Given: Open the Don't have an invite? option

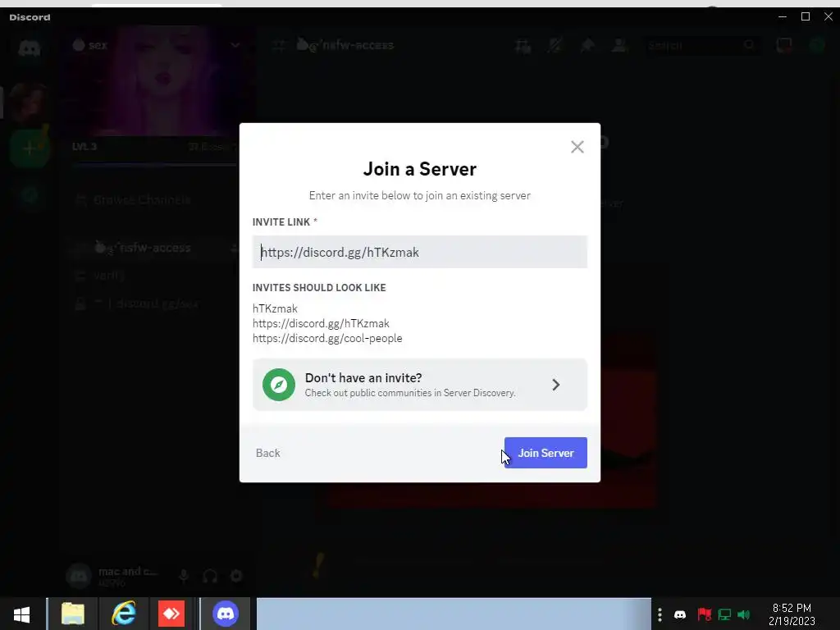Looking at the screenshot, I should pyautogui.click(x=419, y=385).
